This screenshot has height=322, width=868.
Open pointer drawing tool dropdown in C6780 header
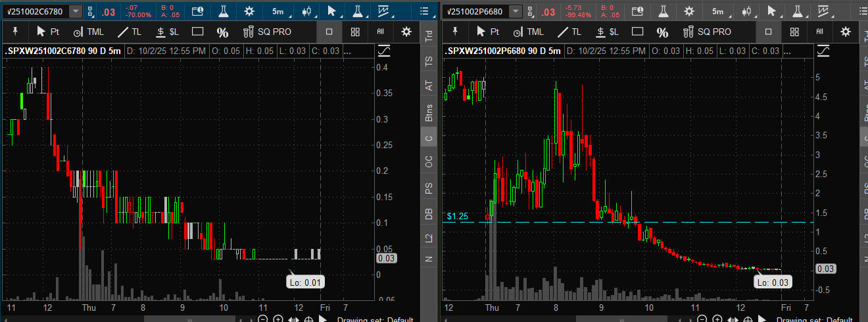click(332, 11)
